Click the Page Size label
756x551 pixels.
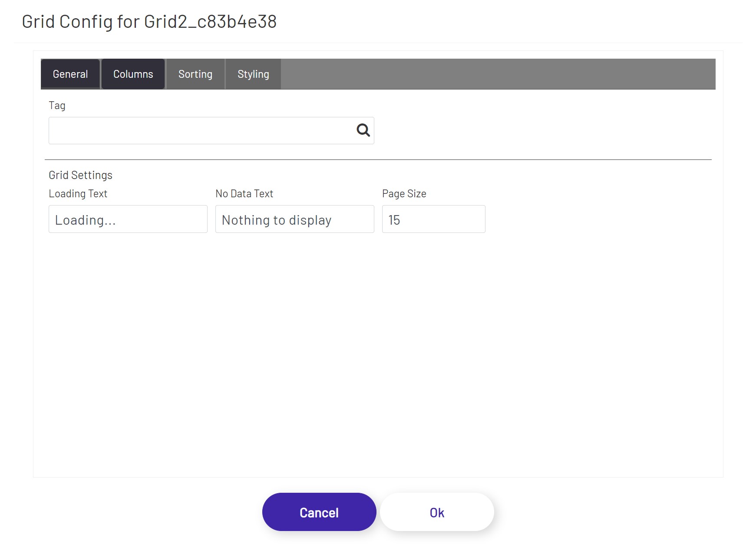(403, 193)
